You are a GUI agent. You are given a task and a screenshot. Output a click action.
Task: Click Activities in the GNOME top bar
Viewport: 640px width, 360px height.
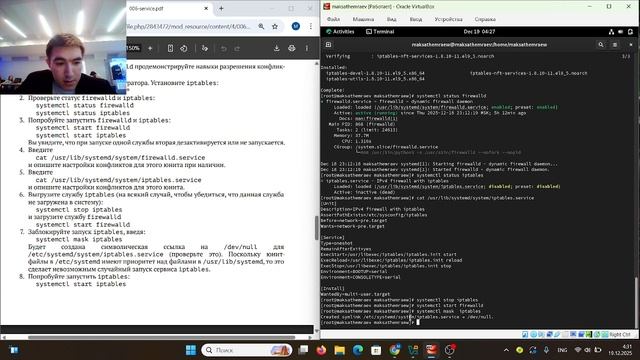pos(340,31)
